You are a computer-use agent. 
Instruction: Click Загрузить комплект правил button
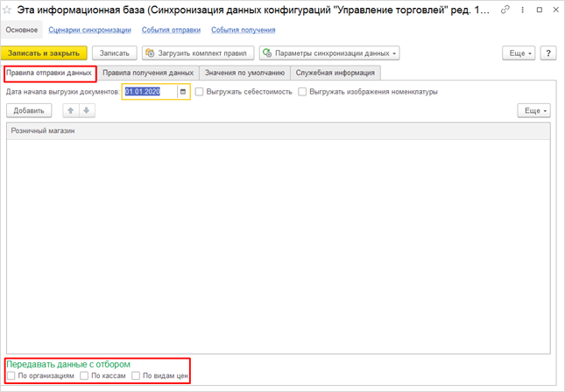[198, 53]
